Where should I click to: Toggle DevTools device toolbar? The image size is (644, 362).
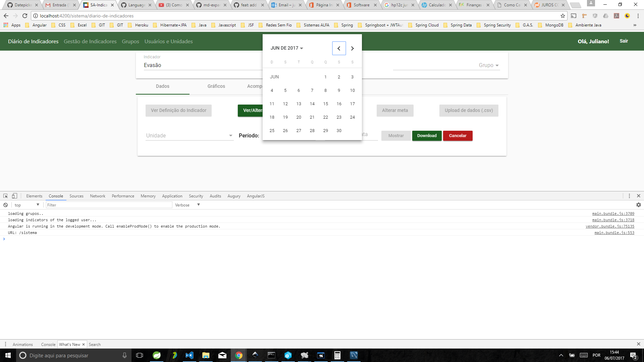click(14, 196)
